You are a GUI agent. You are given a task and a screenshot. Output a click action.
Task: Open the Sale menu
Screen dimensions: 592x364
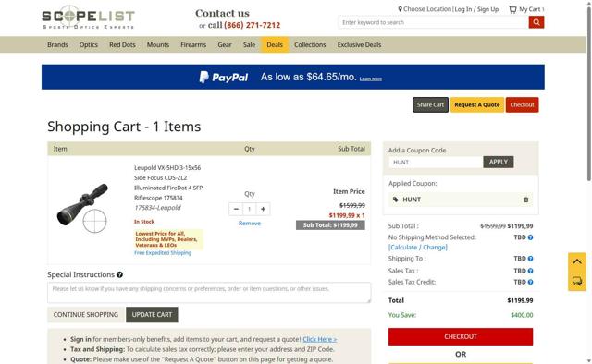pos(249,44)
